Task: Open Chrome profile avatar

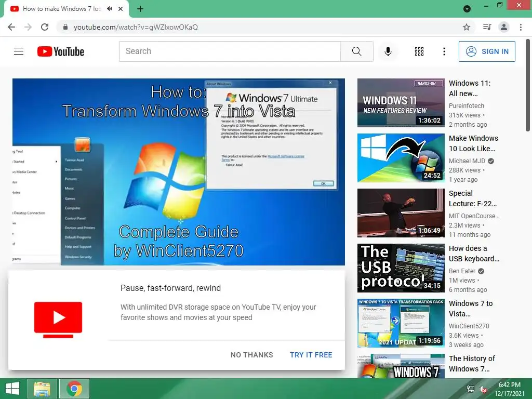Action: (x=504, y=27)
